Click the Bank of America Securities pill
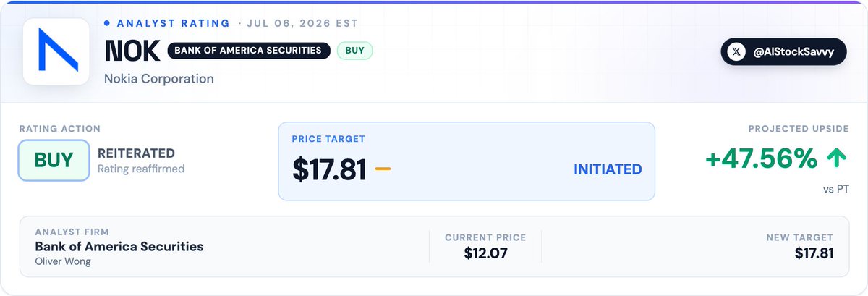Viewport: 868px width, 296px height. tap(249, 51)
